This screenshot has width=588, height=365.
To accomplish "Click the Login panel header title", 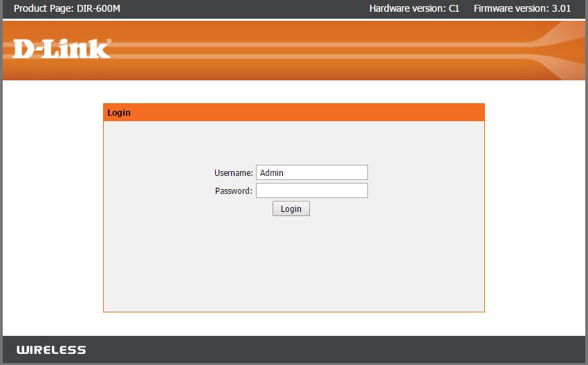I will pos(119,113).
